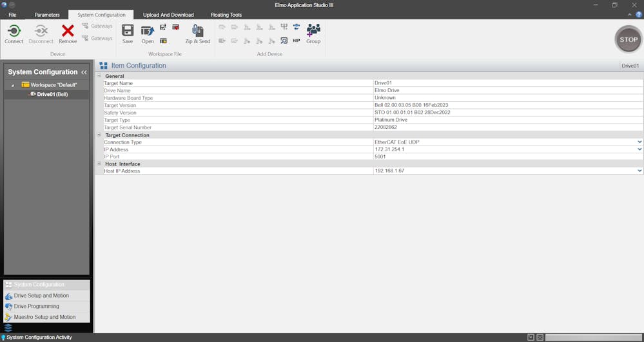Viewport: 644px width, 342px height.
Task: Click the Group devices icon
Action: [313, 32]
